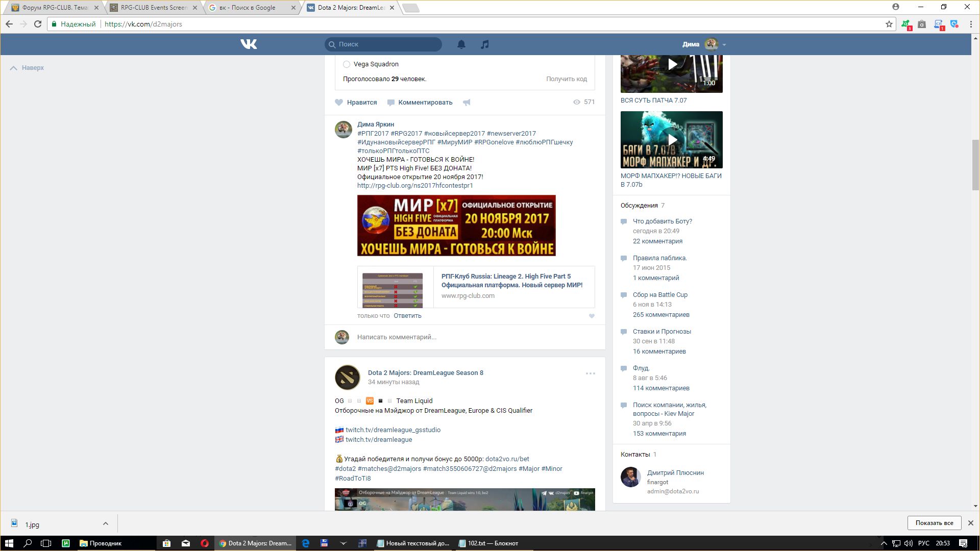Open the dota2vo.ru/bet link
This screenshot has width=980, height=551.
coord(507,459)
